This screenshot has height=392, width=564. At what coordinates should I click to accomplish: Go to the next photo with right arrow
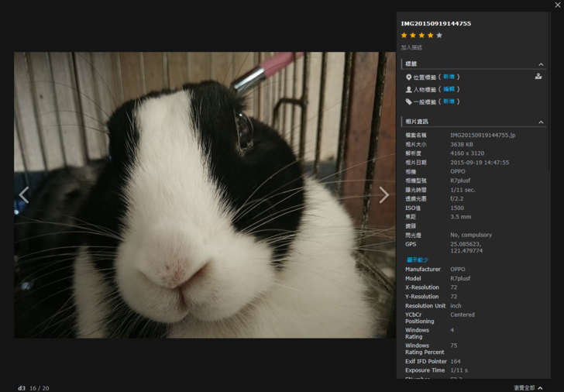pos(383,195)
